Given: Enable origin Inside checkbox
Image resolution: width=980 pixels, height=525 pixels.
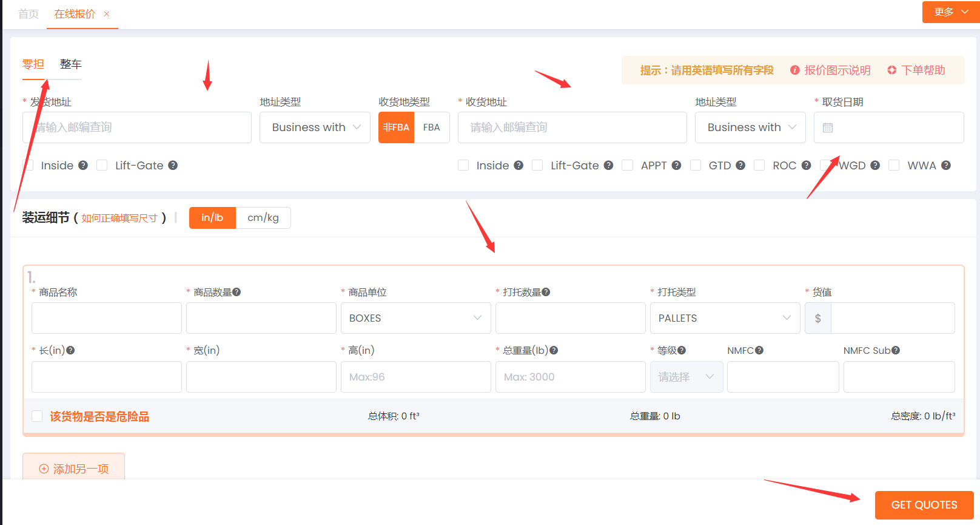Looking at the screenshot, I should tap(29, 165).
